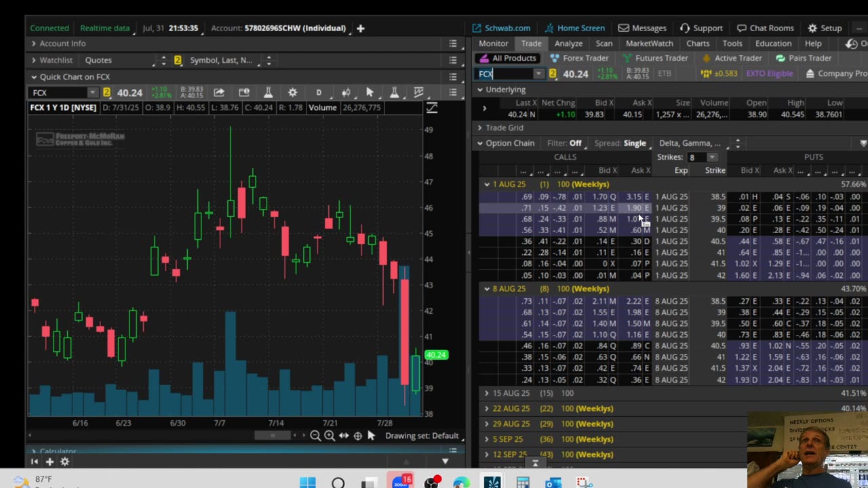Open Setup gear menu
The image size is (868, 488).
pos(825,28)
